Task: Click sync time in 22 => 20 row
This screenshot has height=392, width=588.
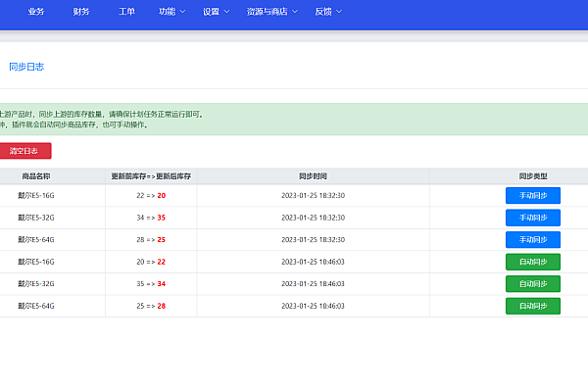Action: click(314, 195)
